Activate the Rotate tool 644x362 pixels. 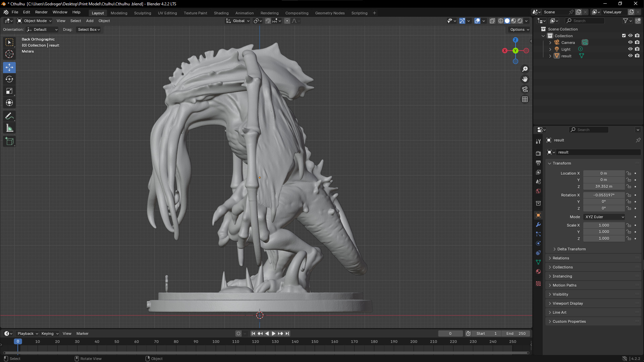(x=9, y=79)
